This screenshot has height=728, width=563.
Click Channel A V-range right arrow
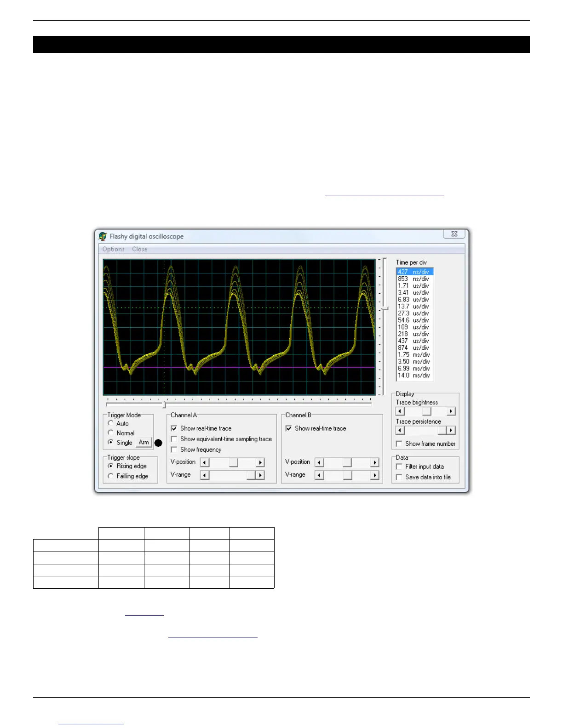[260, 475]
